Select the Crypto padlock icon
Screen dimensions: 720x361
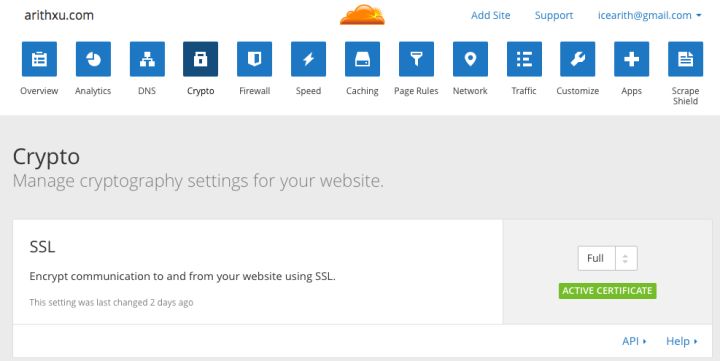click(x=201, y=59)
